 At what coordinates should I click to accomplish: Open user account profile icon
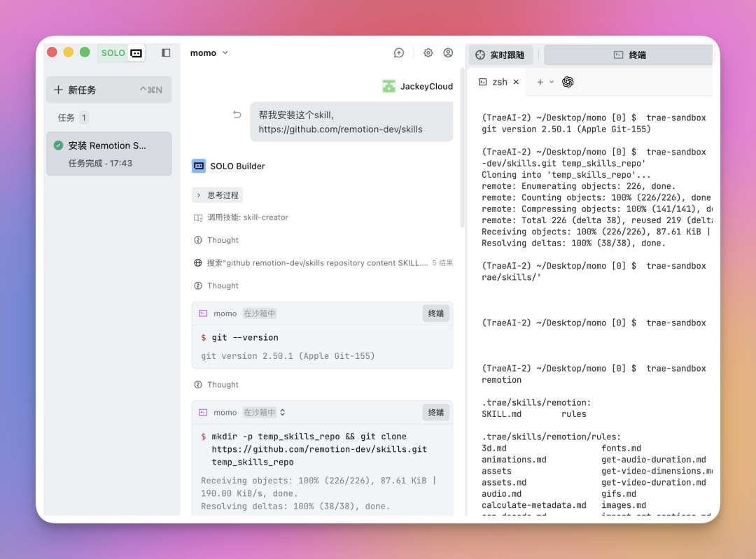[x=448, y=53]
